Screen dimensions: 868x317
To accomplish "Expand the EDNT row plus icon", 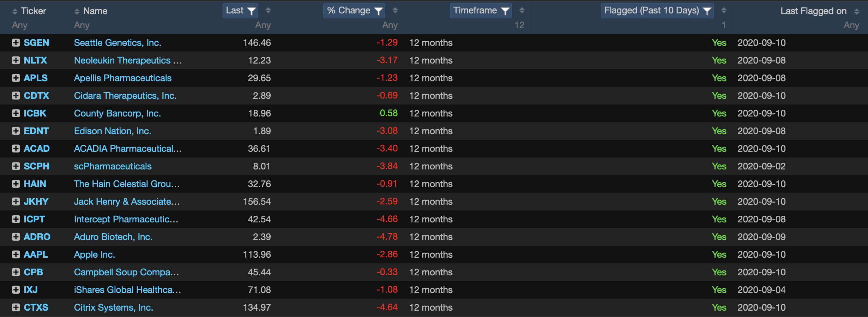I will [x=16, y=131].
